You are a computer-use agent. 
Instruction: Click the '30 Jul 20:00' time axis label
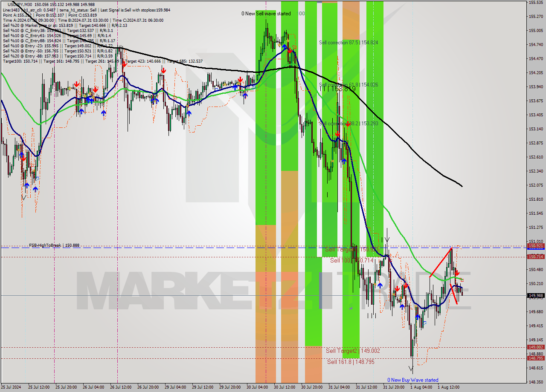311,387
